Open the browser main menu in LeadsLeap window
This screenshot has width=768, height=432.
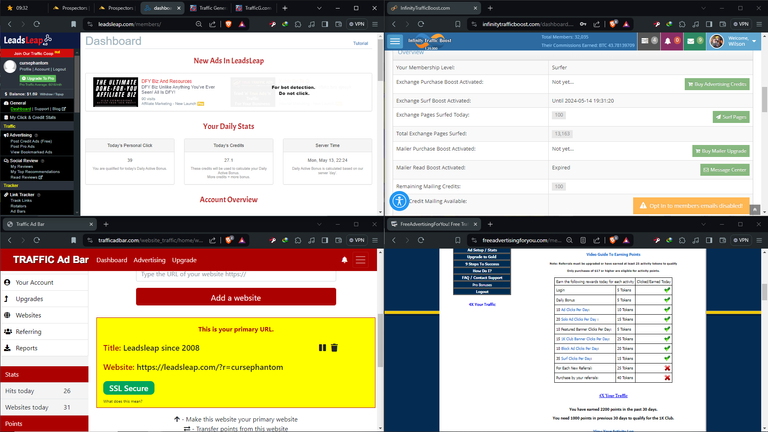click(375, 24)
